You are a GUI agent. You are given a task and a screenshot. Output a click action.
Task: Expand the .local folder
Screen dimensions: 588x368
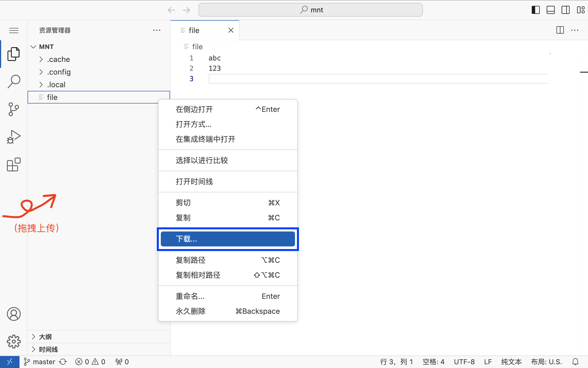[x=99, y=85]
